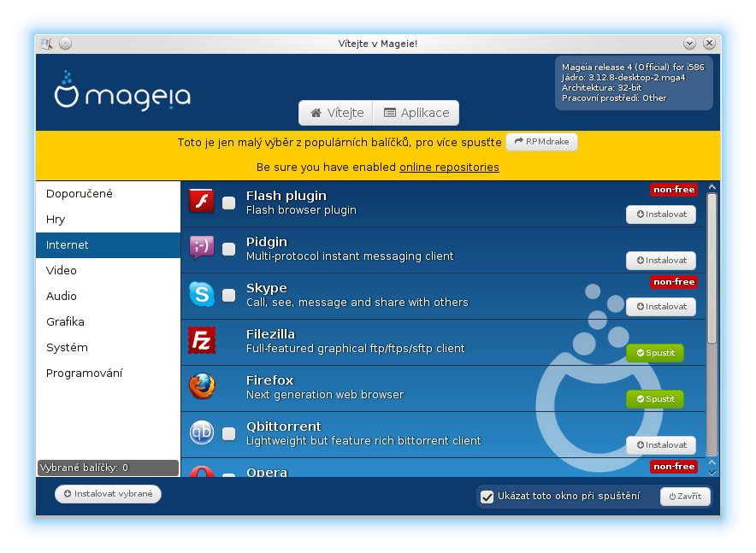Select the Hry category
The image size is (756, 553).
[108, 219]
